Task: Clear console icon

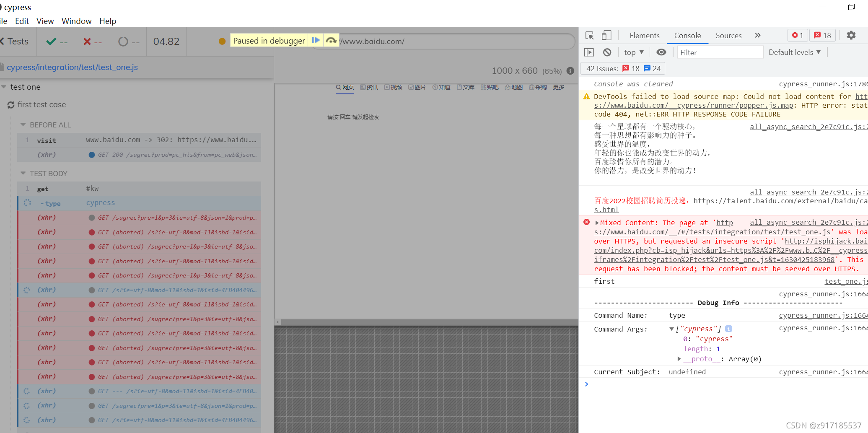Action: pyautogui.click(x=607, y=52)
